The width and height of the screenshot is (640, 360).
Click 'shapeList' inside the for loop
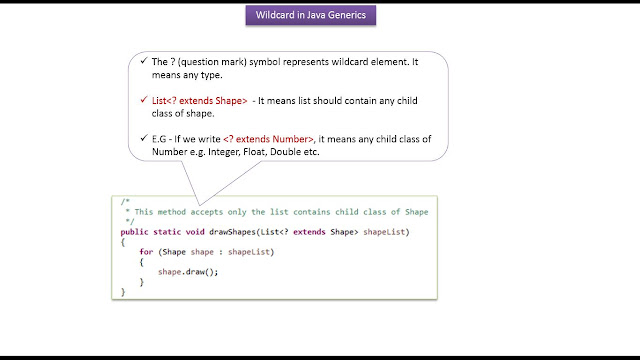coord(249,252)
